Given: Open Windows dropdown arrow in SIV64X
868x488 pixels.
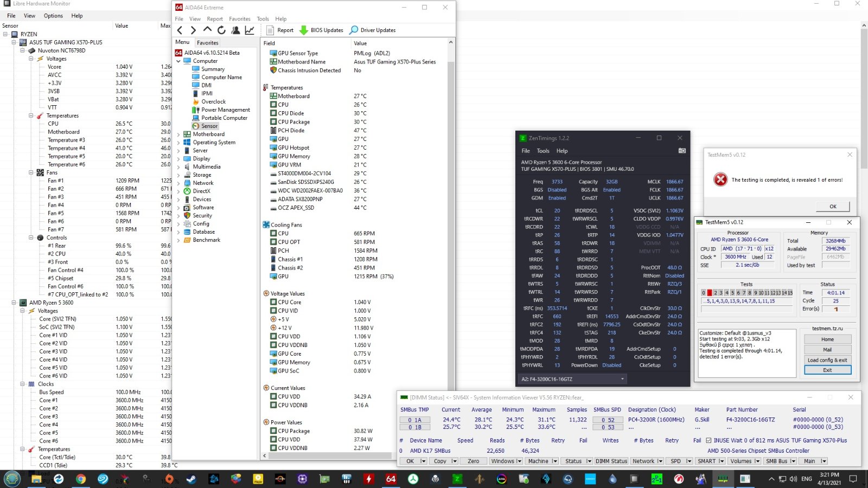Looking at the screenshot, I should (x=519, y=461).
